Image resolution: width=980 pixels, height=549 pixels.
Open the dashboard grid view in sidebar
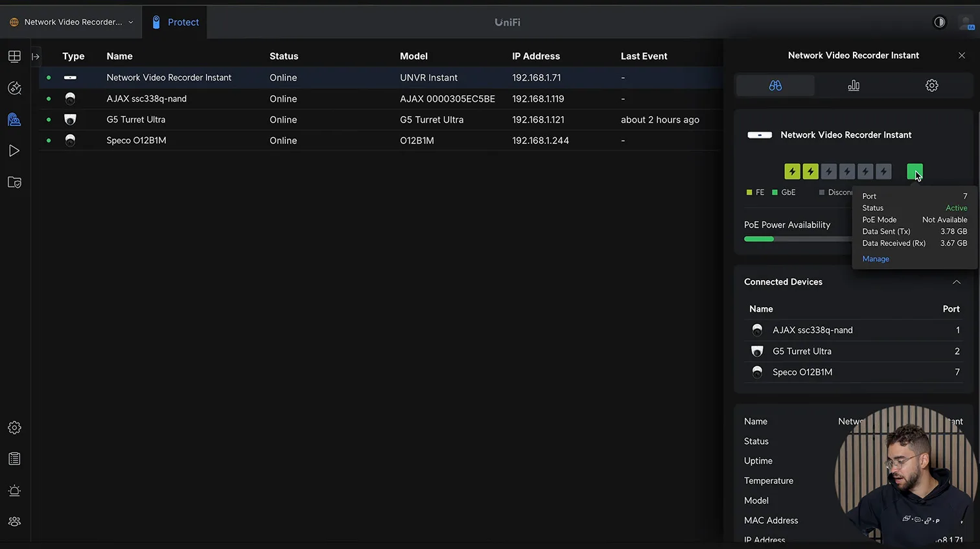click(14, 56)
